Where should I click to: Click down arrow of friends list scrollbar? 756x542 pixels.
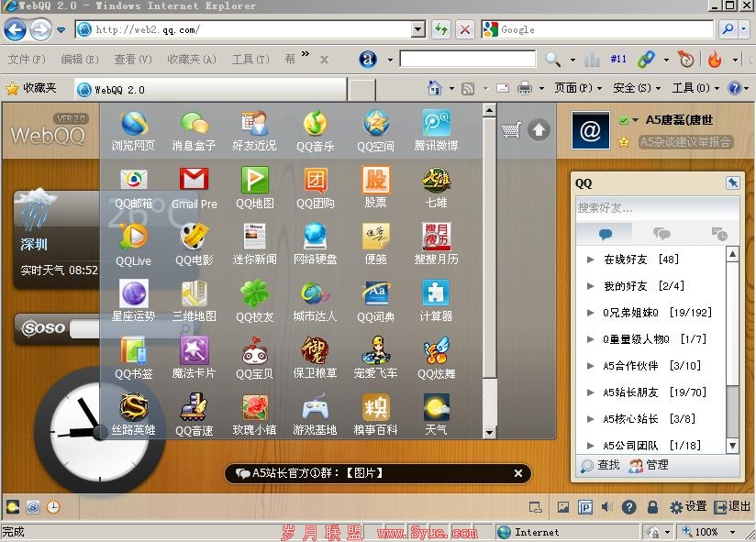pyautogui.click(x=732, y=446)
